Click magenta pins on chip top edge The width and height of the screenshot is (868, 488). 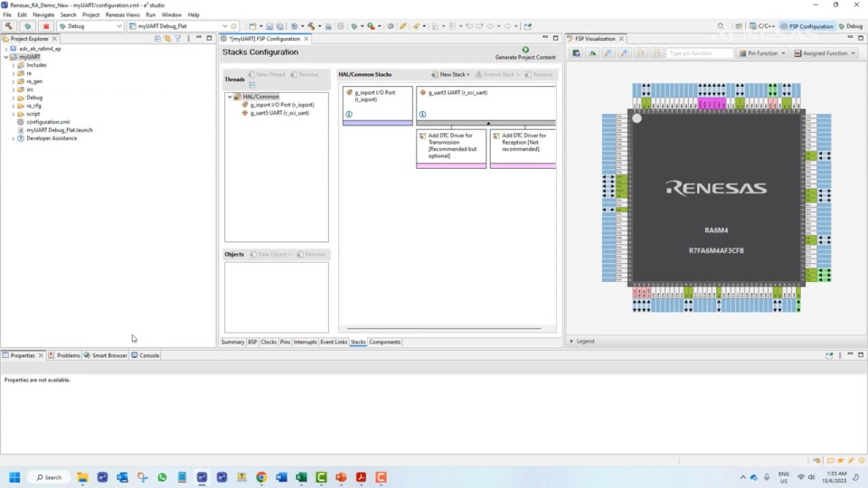coord(712,103)
